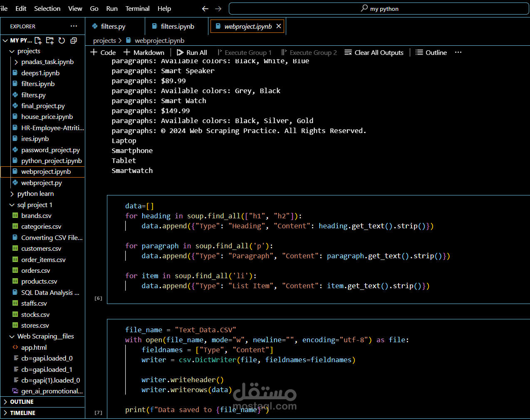Open SQL Data Analysis ... file
The height and width of the screenshot is (420, 530).
(50, 293)
